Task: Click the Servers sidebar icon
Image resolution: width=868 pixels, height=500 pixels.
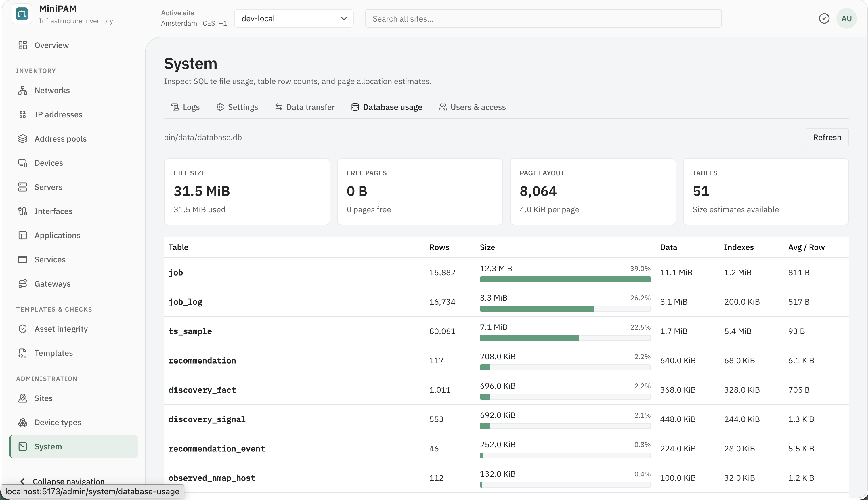Action: pyautogui.click(x=23, y=187)
